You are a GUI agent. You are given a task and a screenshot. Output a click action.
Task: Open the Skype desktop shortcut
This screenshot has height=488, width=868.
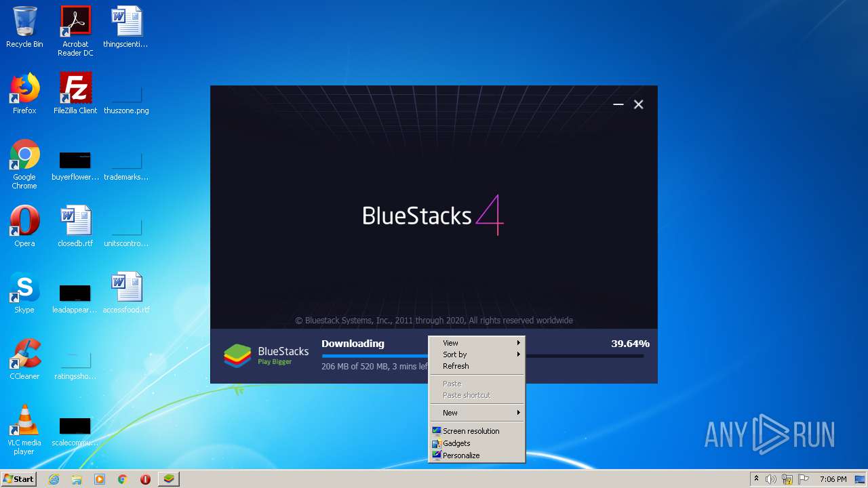(24, 293)
